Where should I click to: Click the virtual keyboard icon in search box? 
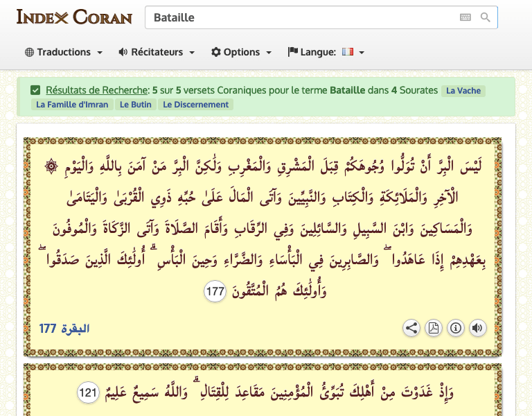tap(465, 17)
